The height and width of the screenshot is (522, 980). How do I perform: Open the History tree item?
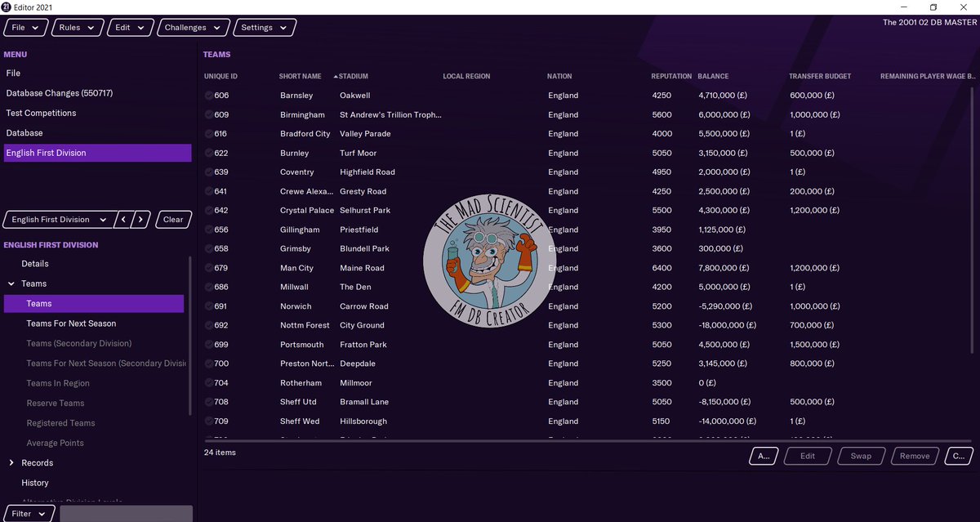(35, 483)
